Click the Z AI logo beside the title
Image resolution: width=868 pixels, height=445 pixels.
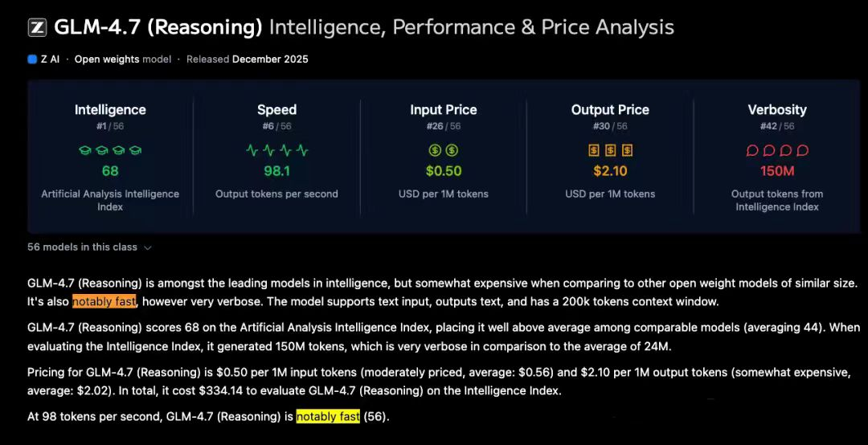point(37,28)
